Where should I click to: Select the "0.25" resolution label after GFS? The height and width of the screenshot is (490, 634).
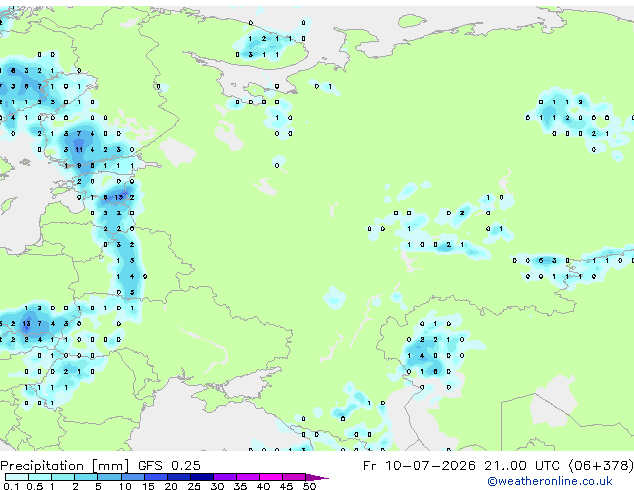[x=186, y=466]
